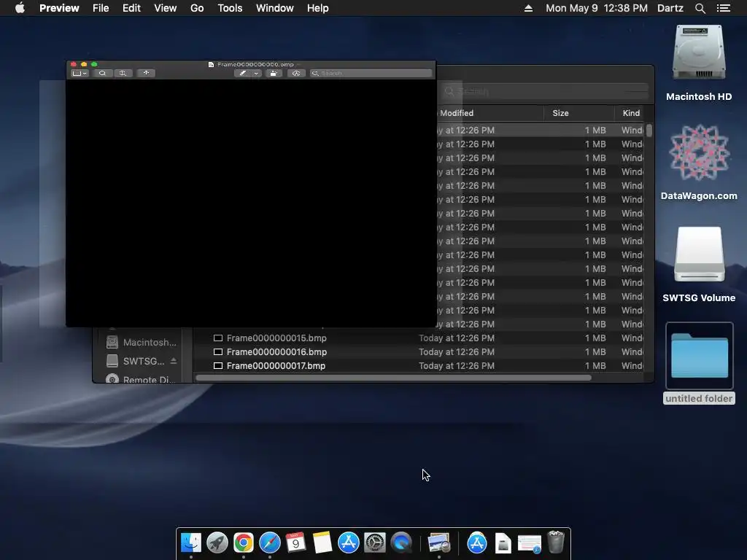Viewport: 747px width, 560px height.
Task: Open Notification Center from the menu bar
Action: click(x=724, y=8)
